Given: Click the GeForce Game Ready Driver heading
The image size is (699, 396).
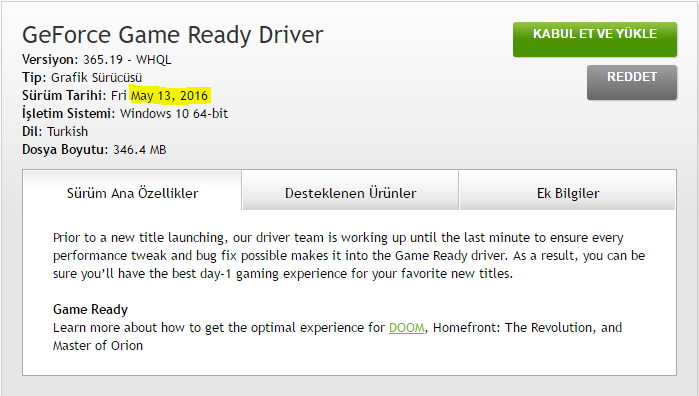Looking at the screenshot, I should coord(173,35).
